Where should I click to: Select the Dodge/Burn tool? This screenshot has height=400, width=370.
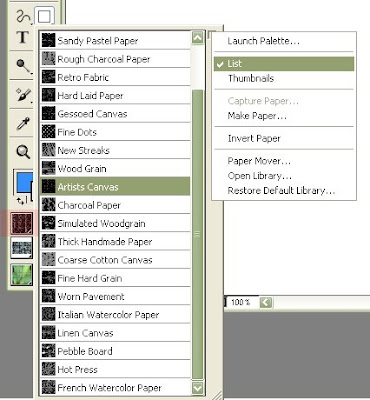[23, 66]
